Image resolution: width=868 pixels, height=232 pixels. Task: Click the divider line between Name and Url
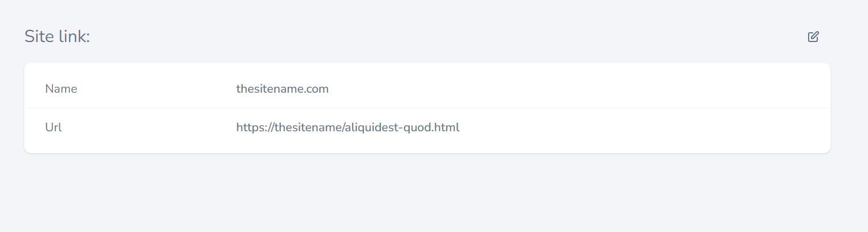427,108
